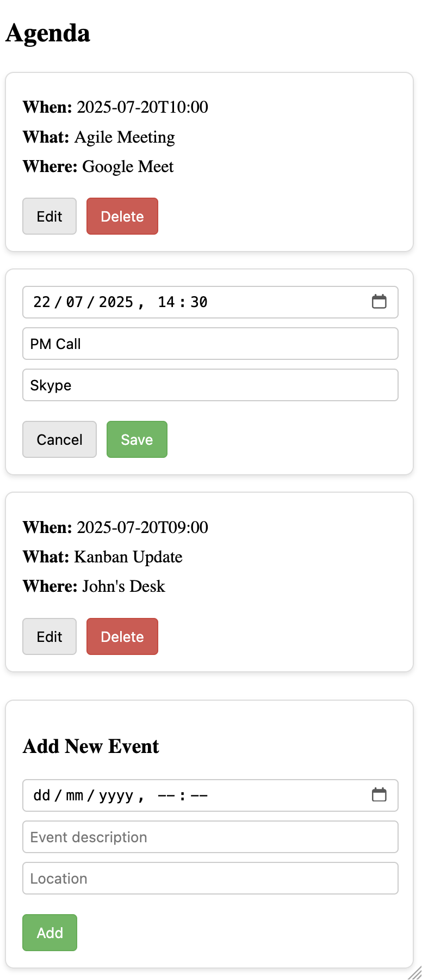Select day 22 in edit date field
This screenshot has height=980, width=422.
click(x=42, y=302)
